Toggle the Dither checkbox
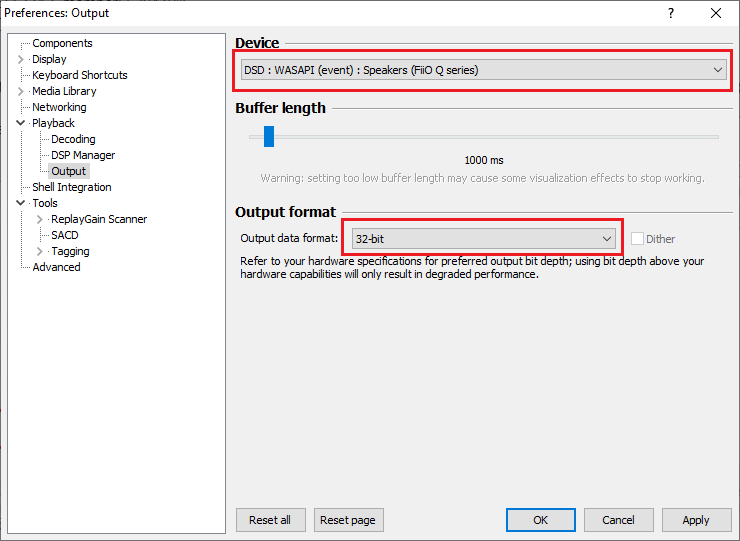Screen dimensions: 740x541 point(637,239)
